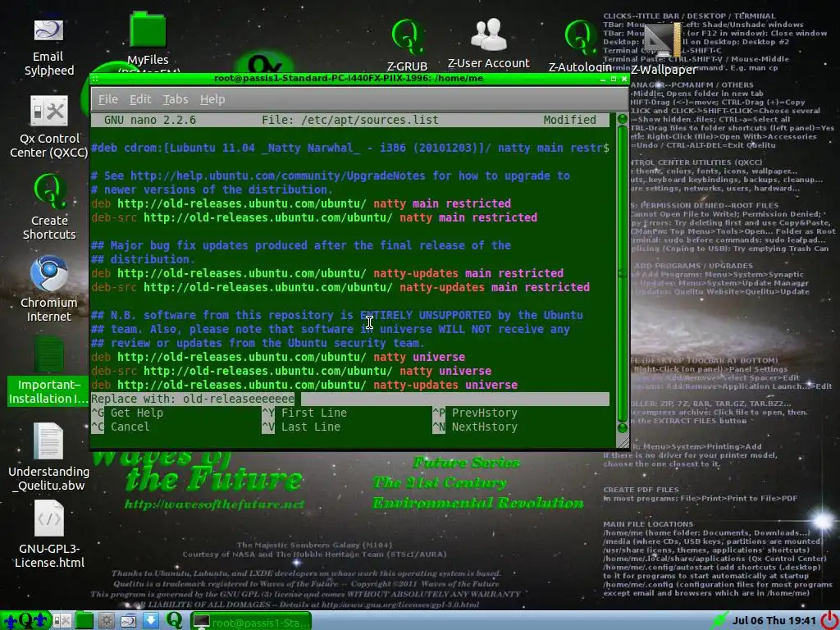
Task: Launch the Sylpheed mail icon in the panel
Action: click(129, 621)
